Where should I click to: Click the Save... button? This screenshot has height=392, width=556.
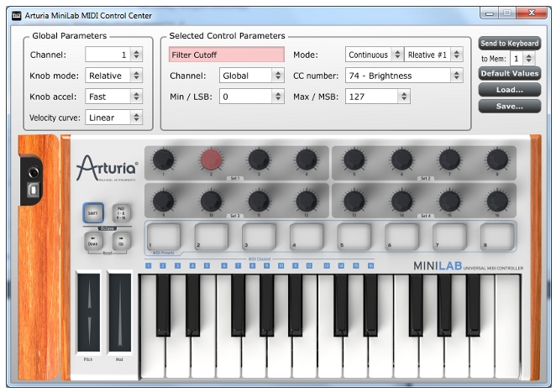tap(510, 107)
